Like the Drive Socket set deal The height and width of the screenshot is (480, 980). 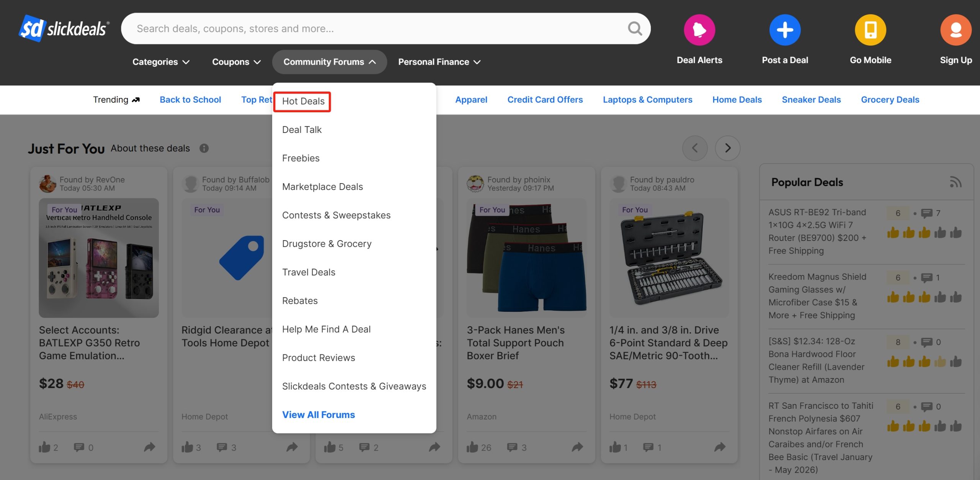coord(615,447)
